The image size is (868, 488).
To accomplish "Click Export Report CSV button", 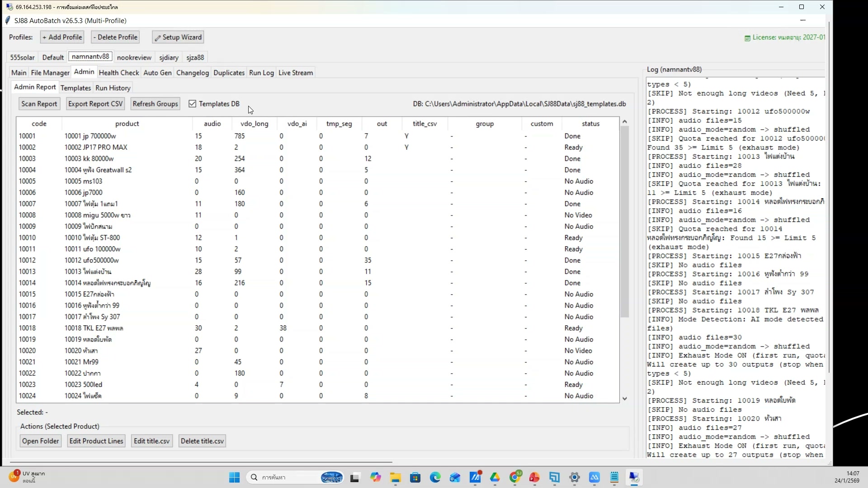I will 95,104.
